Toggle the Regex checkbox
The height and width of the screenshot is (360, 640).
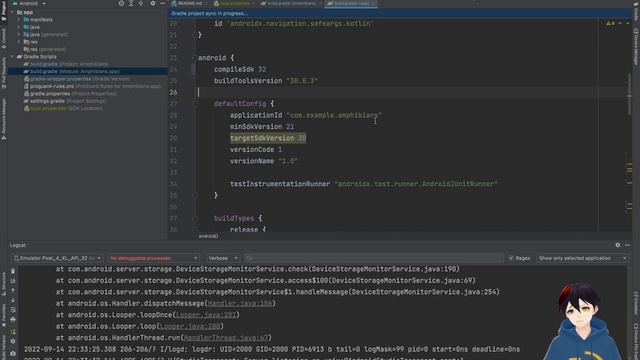click(511, 258)
